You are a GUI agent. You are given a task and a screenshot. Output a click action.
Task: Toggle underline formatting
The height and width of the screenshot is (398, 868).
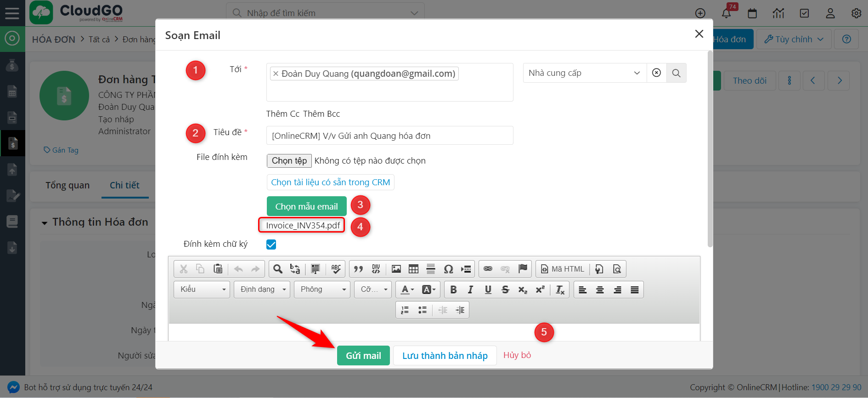click(x=488, y=290)
